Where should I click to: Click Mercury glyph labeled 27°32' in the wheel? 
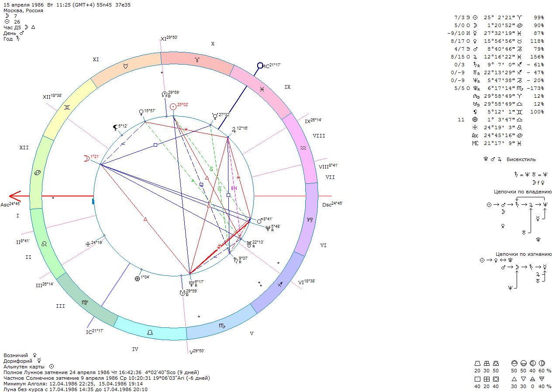[214, 116]
